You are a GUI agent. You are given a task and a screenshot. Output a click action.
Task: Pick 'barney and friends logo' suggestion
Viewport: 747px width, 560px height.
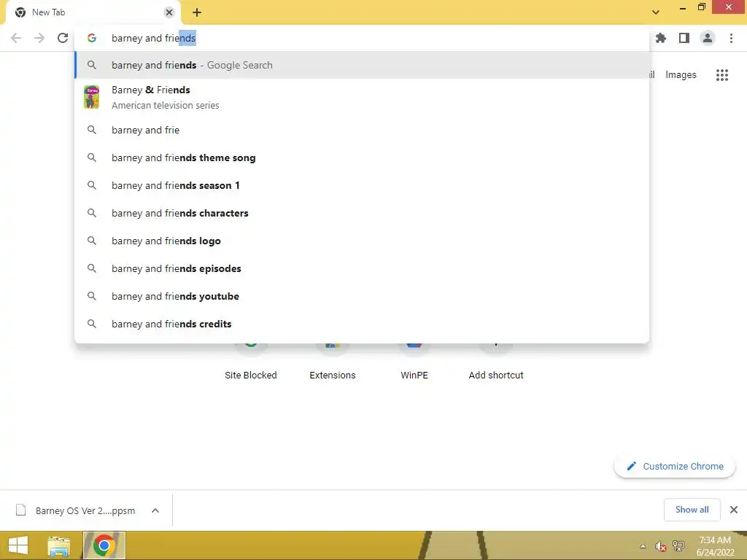tap(362, 241)
